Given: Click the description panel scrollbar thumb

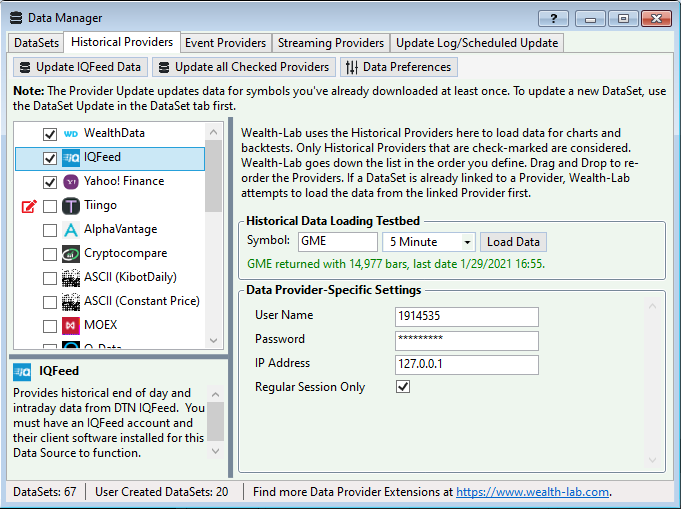Looking at the screenshot, I should (x=215, y=421).
